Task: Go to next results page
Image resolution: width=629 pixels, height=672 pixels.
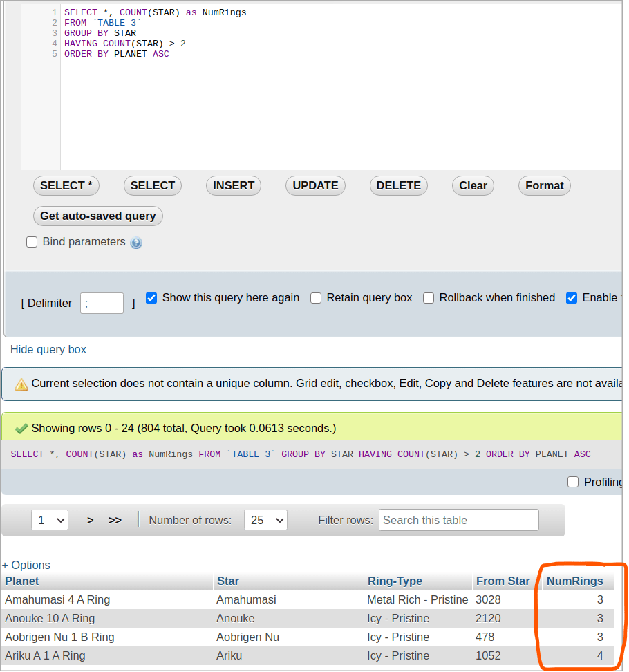Action: (x=90, y=519)
